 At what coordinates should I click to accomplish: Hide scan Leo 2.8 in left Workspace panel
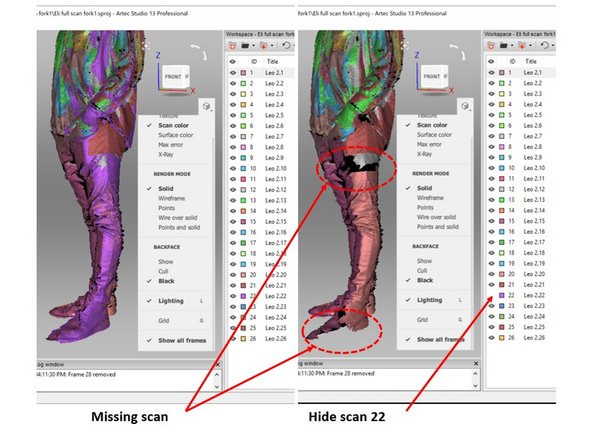pos(233,147)
